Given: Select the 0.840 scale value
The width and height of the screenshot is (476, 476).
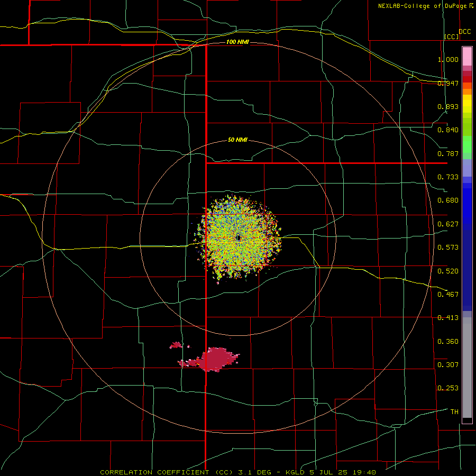Looking at the screenshot, I should 448,130.
